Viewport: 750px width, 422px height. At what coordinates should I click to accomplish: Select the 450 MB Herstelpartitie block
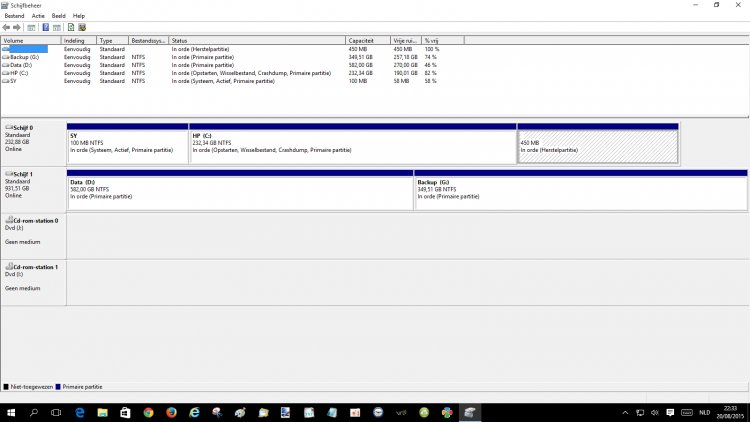tap(597, 146)
